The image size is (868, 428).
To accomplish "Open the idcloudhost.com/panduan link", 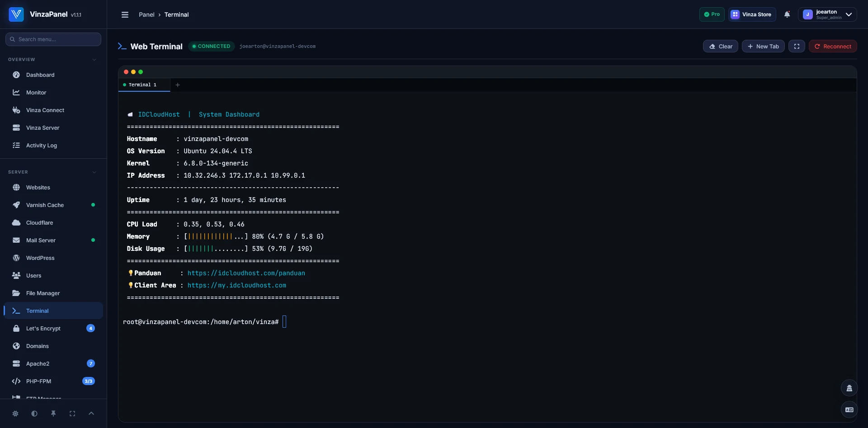I will click(246, 273).
